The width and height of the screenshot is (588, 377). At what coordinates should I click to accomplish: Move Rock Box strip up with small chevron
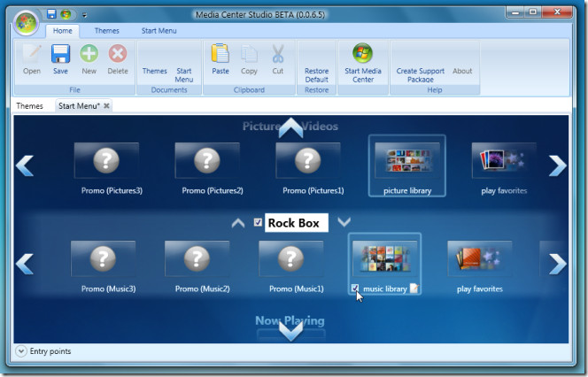(x=238, y=223)
